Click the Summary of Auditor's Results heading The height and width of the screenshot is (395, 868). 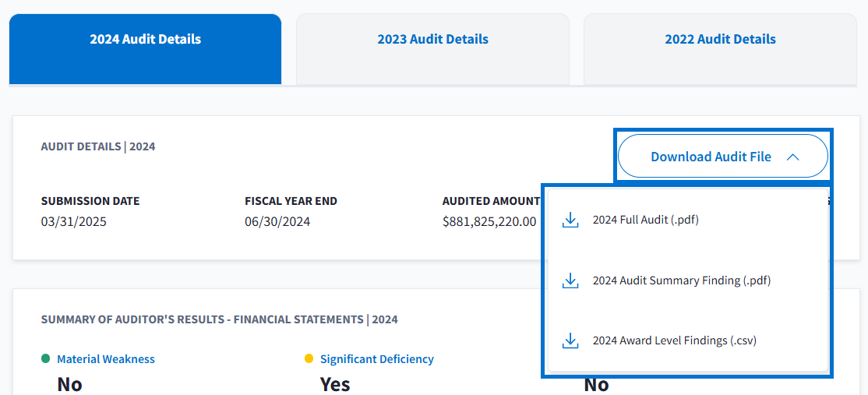click(219, 319)
